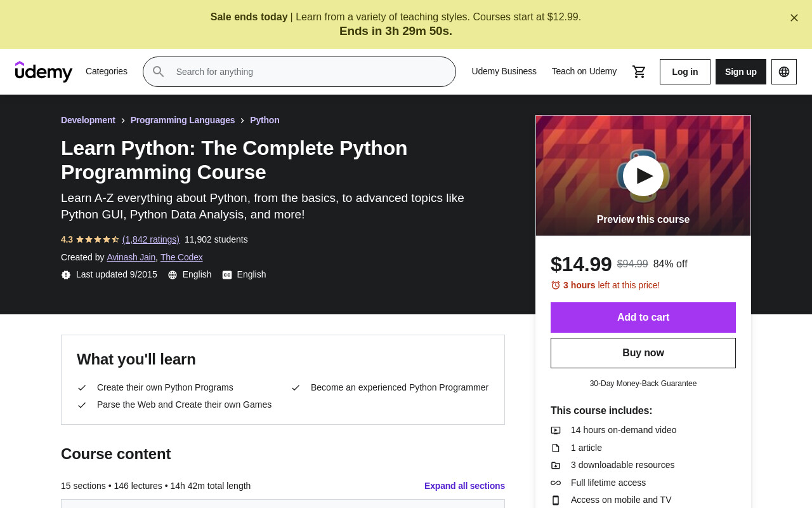Click Buy now button
Viewport: 812px width, 508px height.
click(x=643, y=353)
